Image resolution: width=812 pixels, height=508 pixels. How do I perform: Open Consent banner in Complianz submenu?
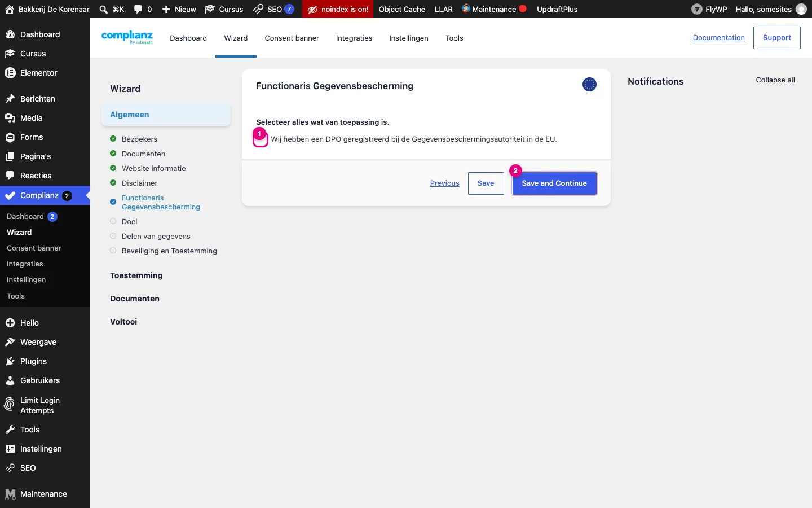pyautogui.click(x=34, y=248)
